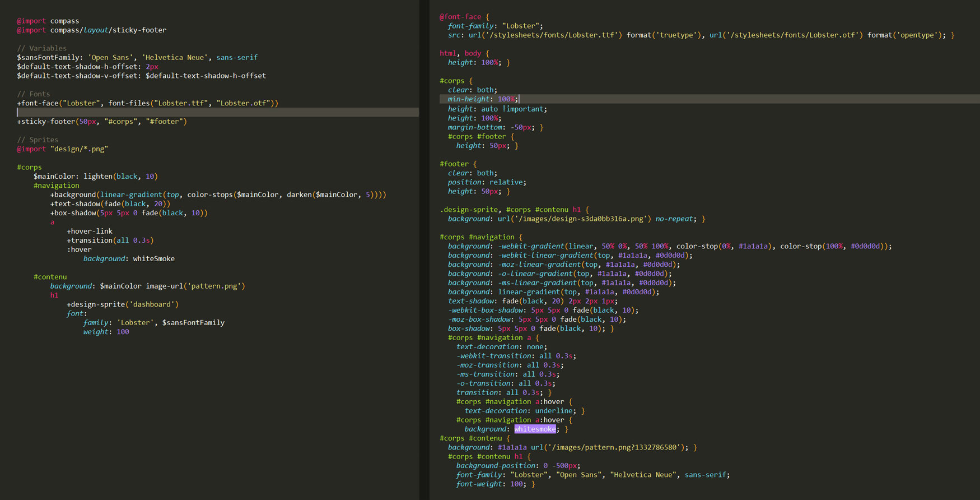The image size is (980, 500).
Task: Click the '+hover-link' mixin line
Action: [x=90, y=231]
